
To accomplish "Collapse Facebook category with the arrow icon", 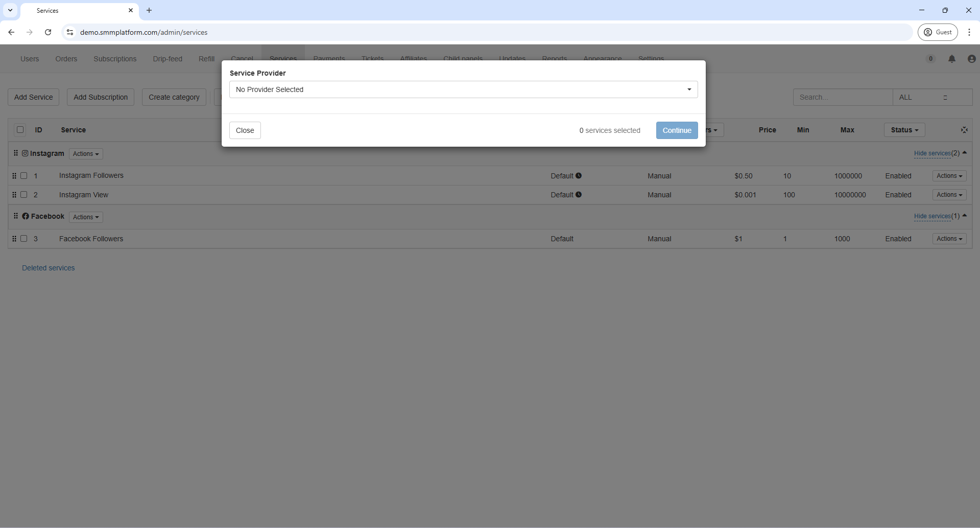I will (x=965, y=216).
